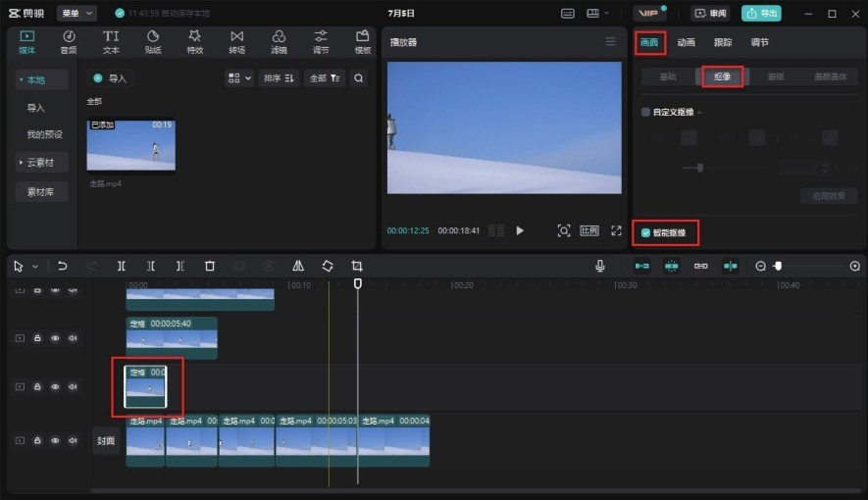The image size is (868, 500).
Task: Delete right of playhead with split-right tool
Action: (179, 266)
